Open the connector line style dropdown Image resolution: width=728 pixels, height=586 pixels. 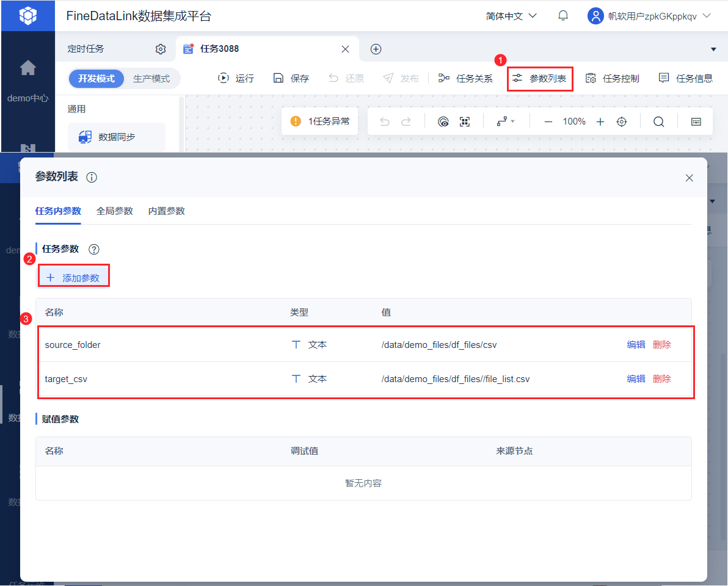[506, 121]
